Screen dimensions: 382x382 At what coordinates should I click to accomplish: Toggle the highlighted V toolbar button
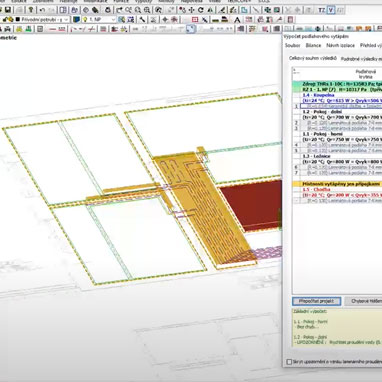tap(331, 10)
